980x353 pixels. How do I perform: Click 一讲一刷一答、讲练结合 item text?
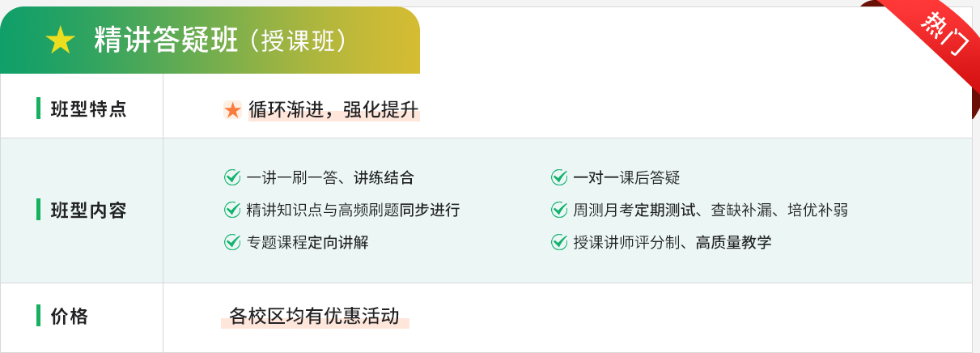click(330, 177)
